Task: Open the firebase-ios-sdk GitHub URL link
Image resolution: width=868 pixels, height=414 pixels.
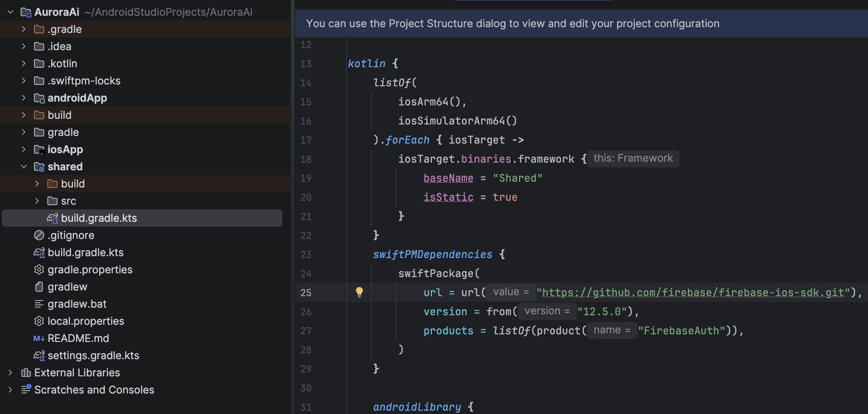Action: coord(693,292)
